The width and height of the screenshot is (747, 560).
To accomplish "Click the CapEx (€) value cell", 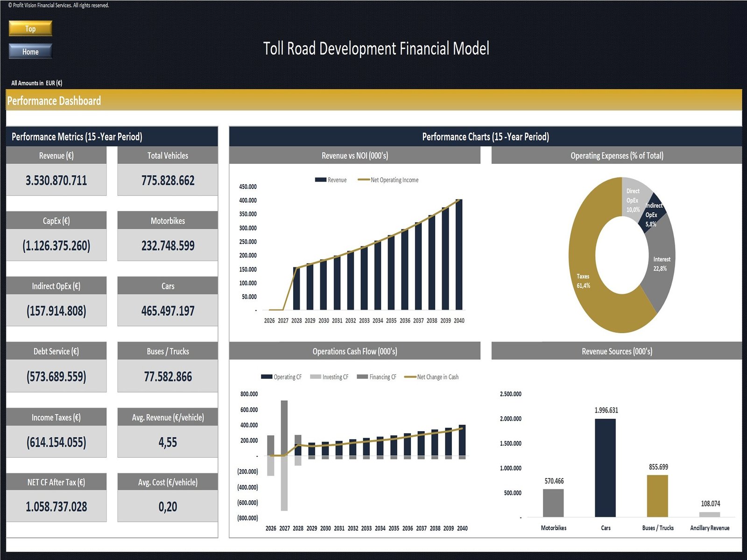I will click(56, 245).
